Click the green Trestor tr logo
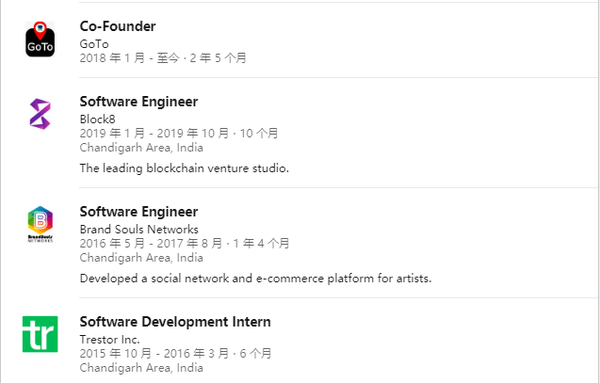 tap(40, 334)
